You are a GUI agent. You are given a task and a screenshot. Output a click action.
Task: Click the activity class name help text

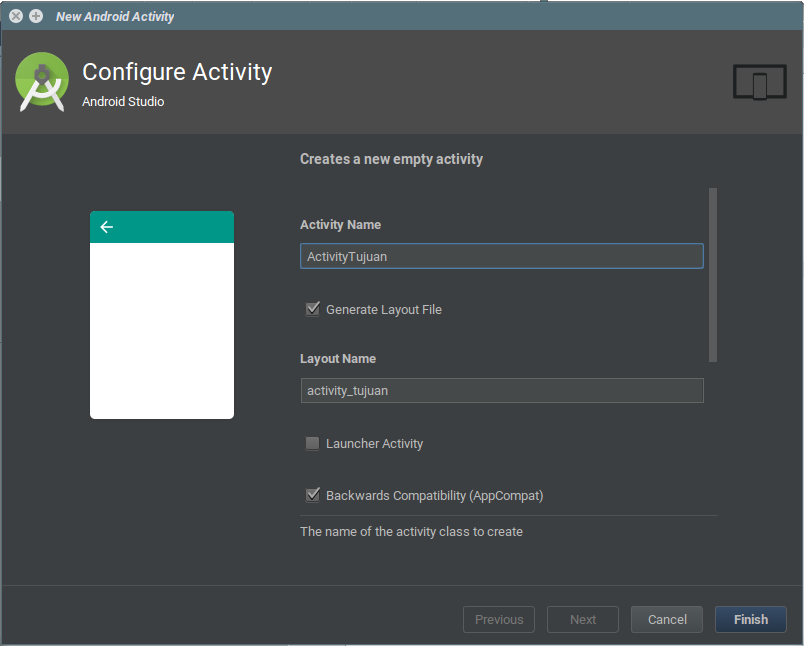[411, 532]
